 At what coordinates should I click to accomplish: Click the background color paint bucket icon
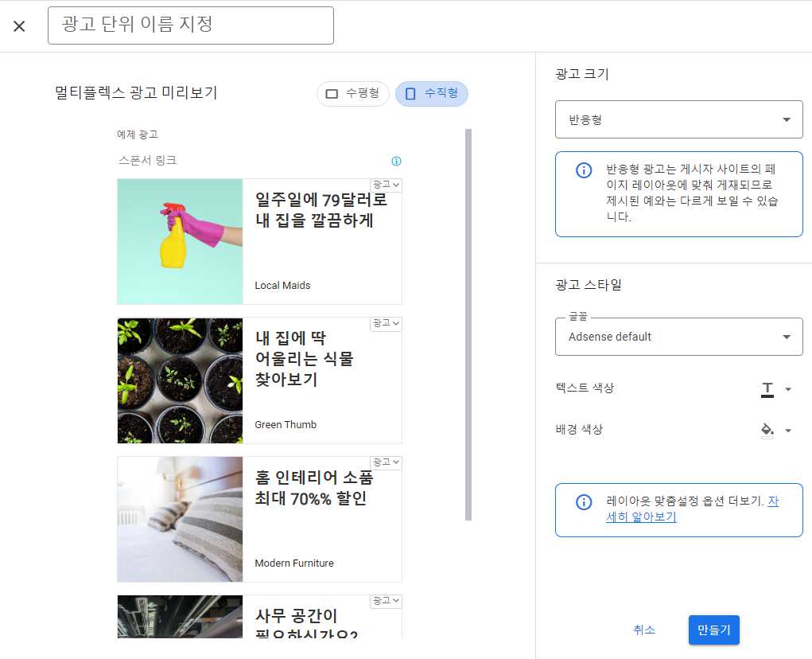(767, 430)
